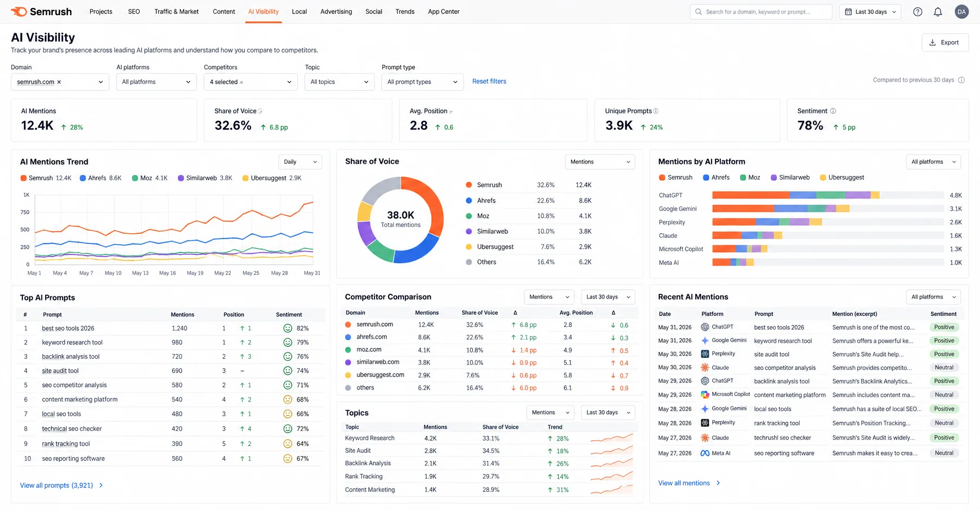
Task: Open the Daily interval dropdown
Action: 301,162
